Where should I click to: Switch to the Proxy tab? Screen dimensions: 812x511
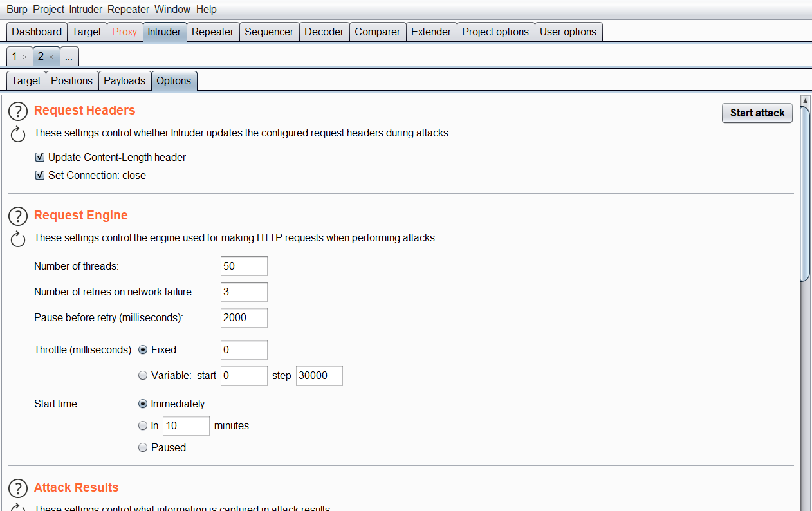click(124, 32)
